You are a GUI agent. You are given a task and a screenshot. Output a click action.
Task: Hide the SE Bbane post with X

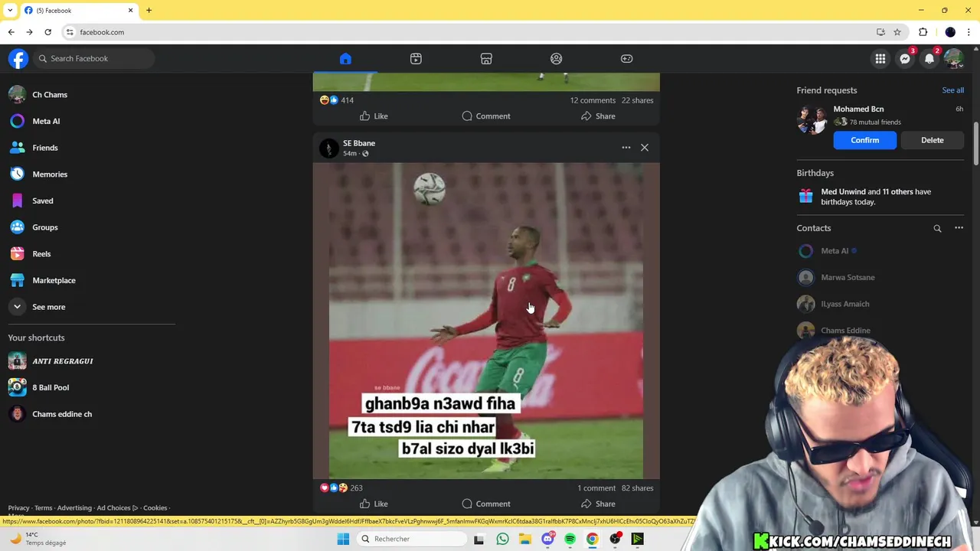point(645,148)
